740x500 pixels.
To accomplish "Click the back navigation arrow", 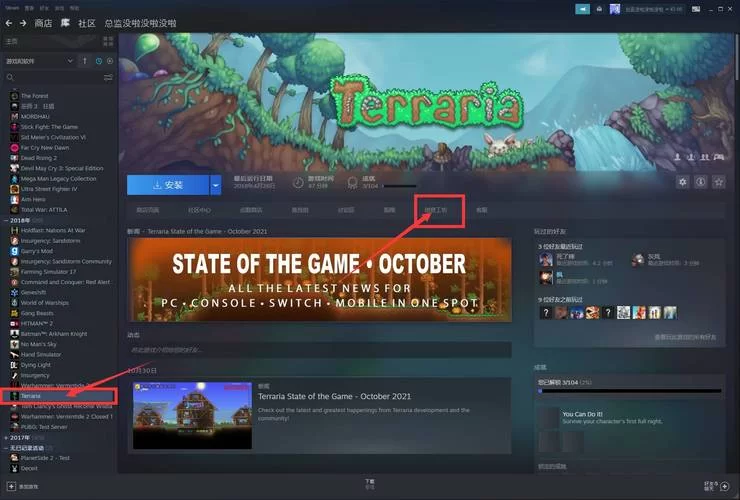I will coord(9,22).
